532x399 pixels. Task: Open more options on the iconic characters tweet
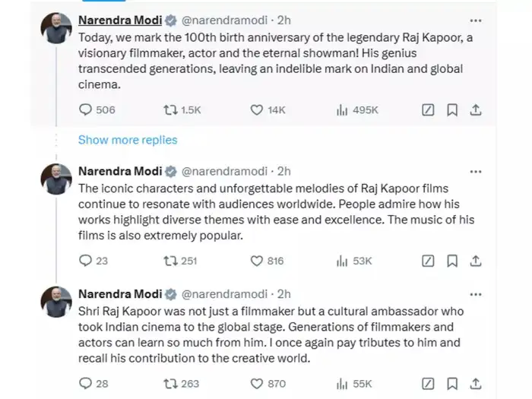coord(476,170)
